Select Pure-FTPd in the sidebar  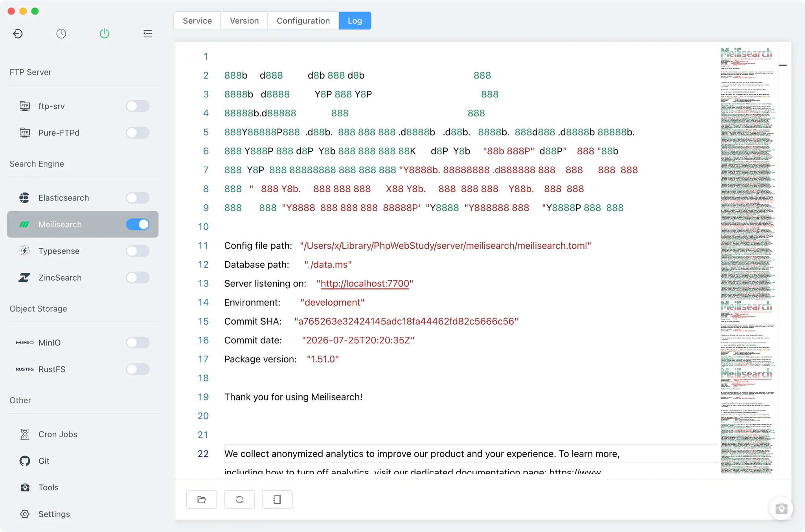tap(83, 132)
